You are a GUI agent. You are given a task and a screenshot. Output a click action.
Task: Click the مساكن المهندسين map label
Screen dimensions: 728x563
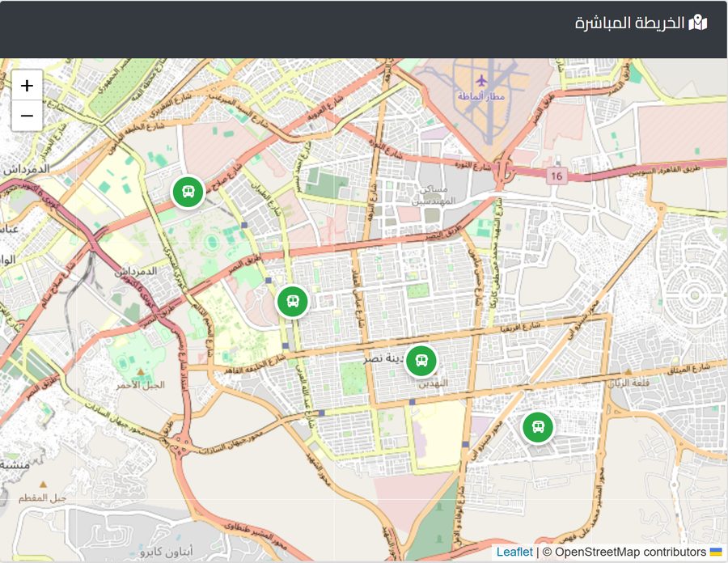coord(434,195)
